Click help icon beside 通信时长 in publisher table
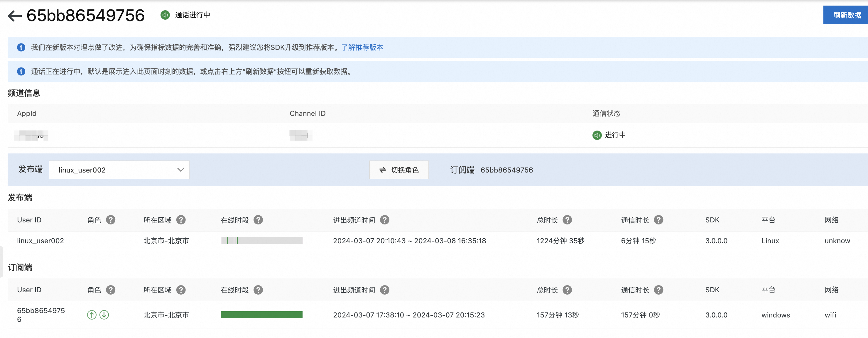Screen dimensions: 868x338 (658, 220)
